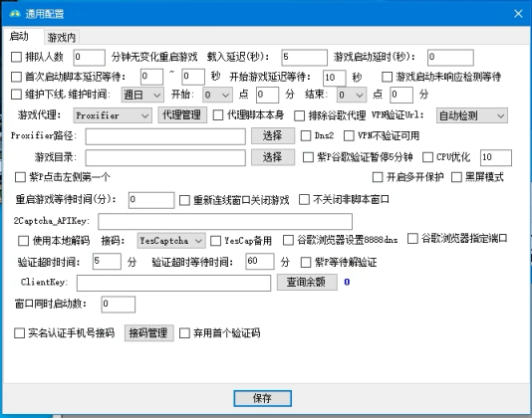Focus the 2Captcha_APIKey input field

pos(225,221)
